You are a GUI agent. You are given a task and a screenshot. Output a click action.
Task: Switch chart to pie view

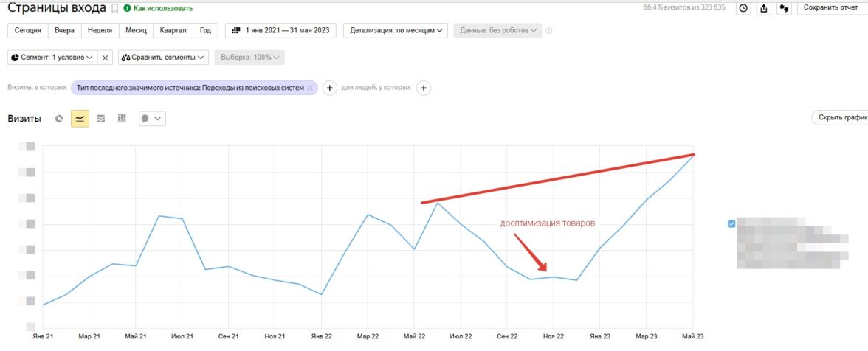[59, 118]
